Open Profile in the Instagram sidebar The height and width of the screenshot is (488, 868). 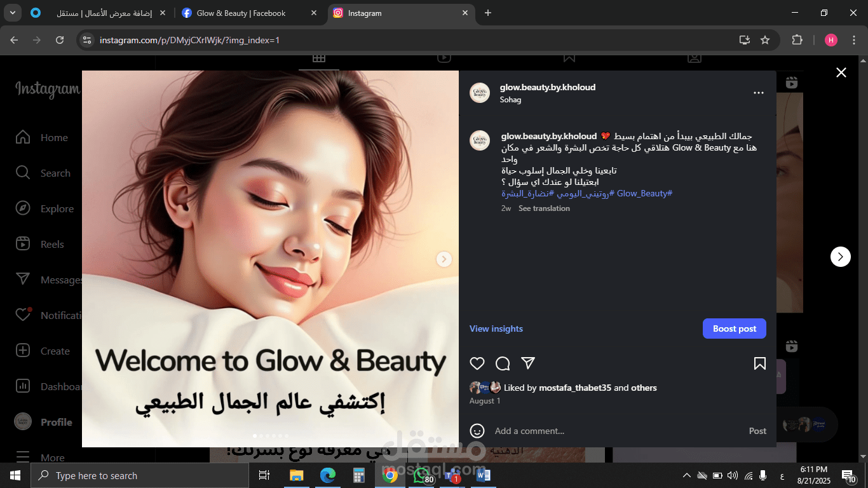pos(43,422)
